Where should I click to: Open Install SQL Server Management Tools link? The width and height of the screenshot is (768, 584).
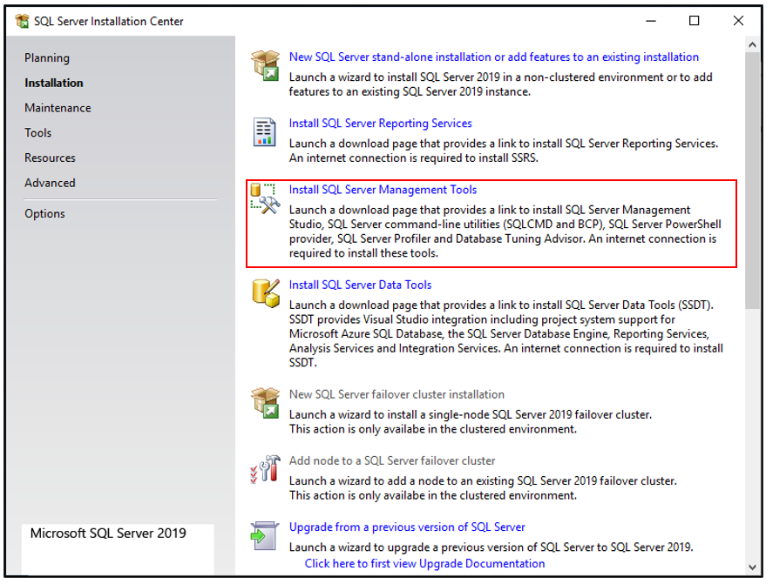[x=383, y=190]
